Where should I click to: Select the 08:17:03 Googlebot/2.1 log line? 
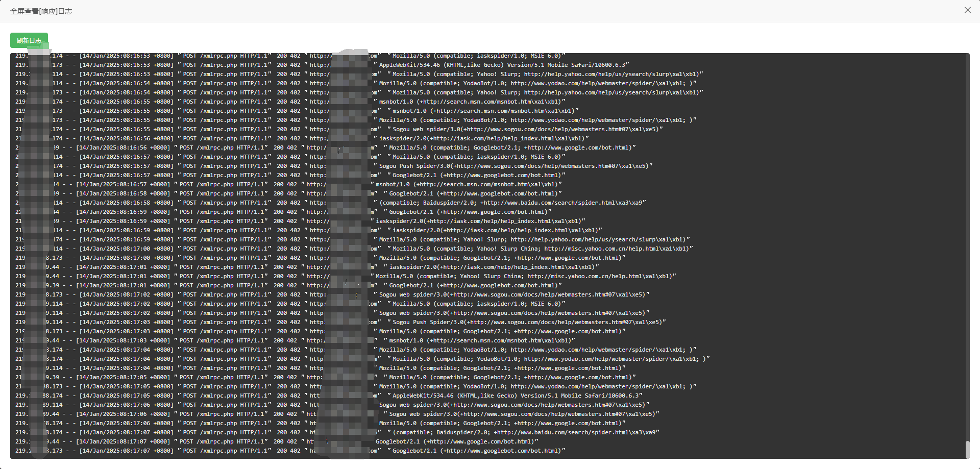coord(321,331)
